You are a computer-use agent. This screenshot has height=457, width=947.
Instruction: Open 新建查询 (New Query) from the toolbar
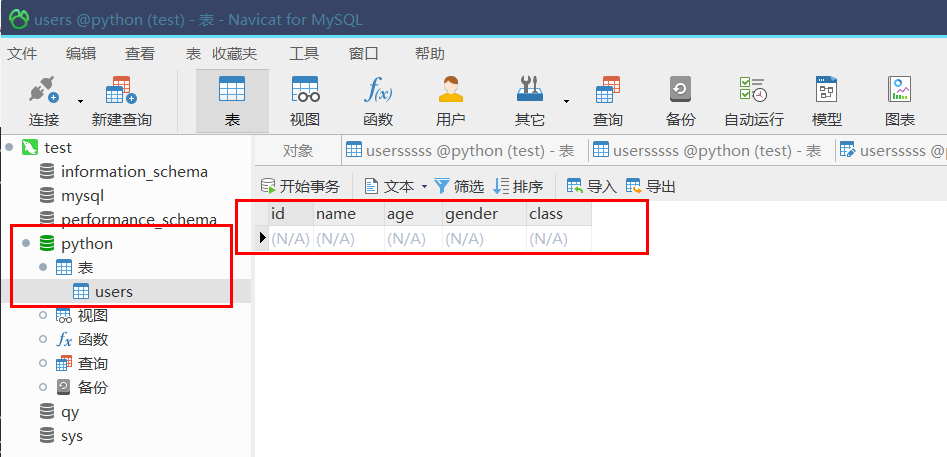pos(121,100)
